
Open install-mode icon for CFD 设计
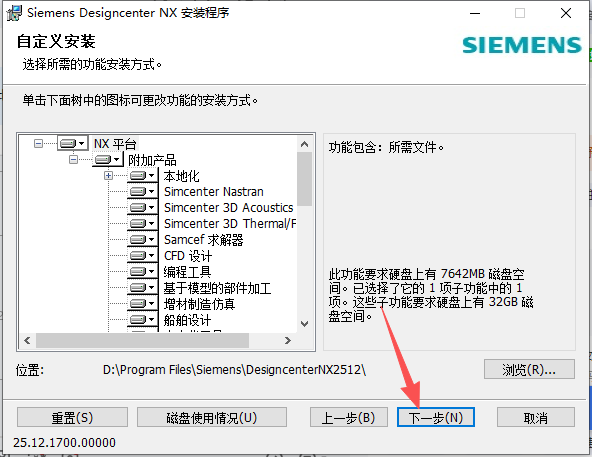click(x=143, y=256)
